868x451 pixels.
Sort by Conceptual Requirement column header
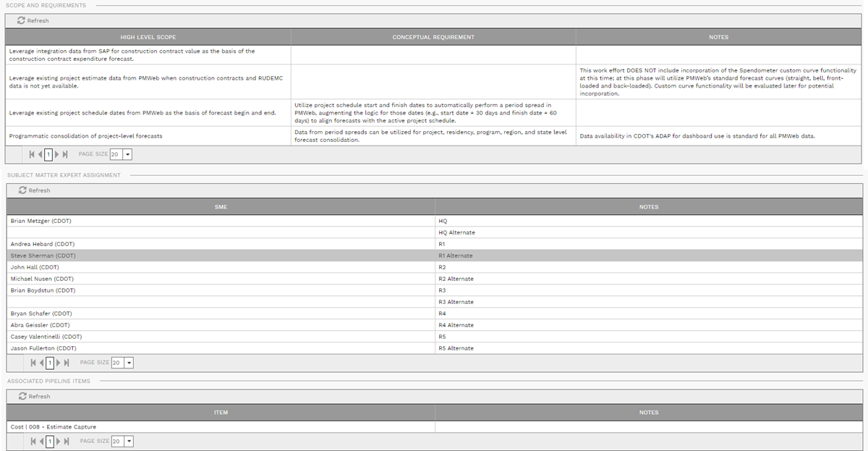tap(433, 37)
